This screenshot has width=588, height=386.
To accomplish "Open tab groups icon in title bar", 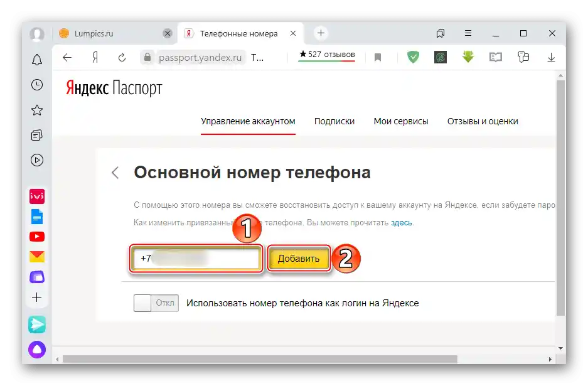I will (441, 33).
